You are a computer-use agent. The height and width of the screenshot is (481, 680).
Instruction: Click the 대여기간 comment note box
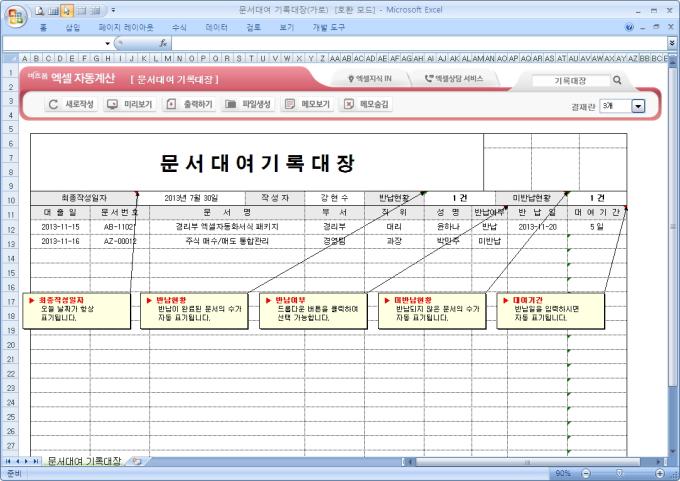pos(550,311)
